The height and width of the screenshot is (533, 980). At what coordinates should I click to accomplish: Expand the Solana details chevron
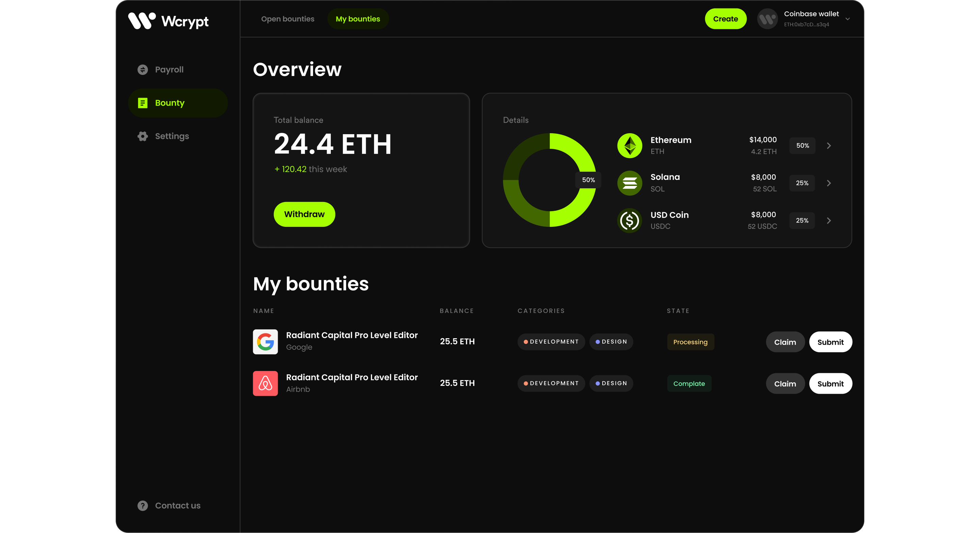coord(829,183)
